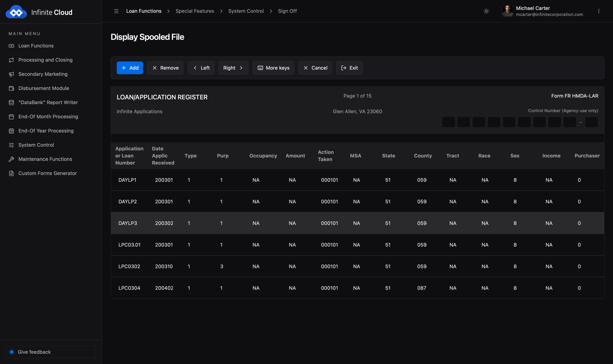Open the Custom Forms Generator
This screenshot has width=613, height=364.
tap(47, 173)
